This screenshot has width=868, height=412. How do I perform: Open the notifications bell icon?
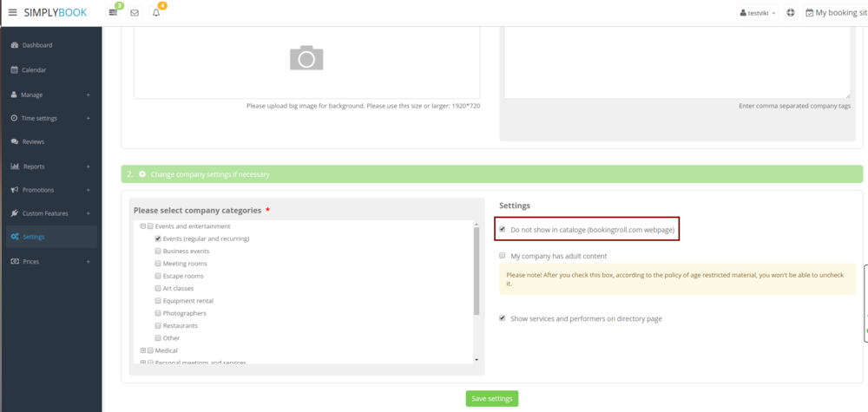(156, 13)
